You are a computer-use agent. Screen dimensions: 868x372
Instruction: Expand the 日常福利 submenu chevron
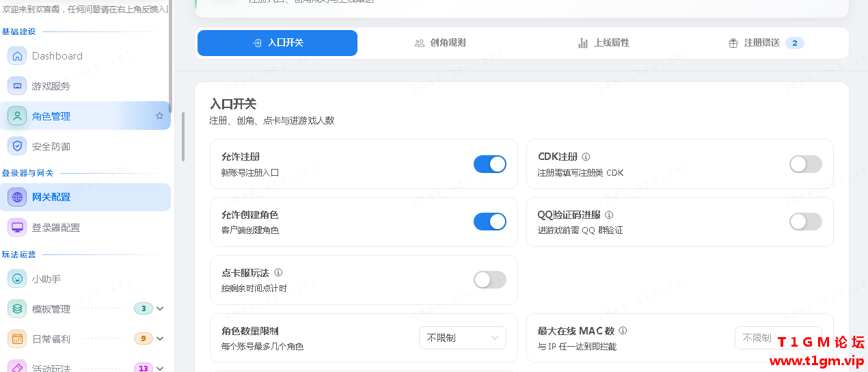(x=161, y=338)
